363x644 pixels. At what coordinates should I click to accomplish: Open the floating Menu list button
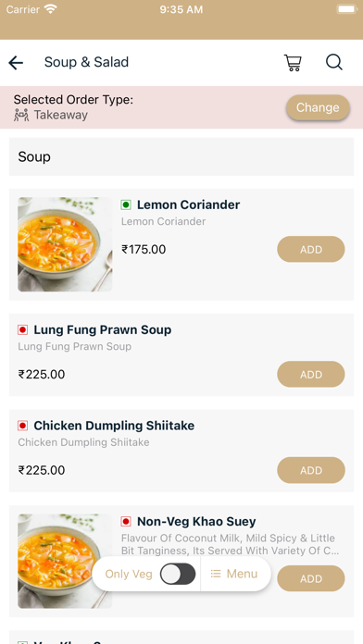point(234,574)
